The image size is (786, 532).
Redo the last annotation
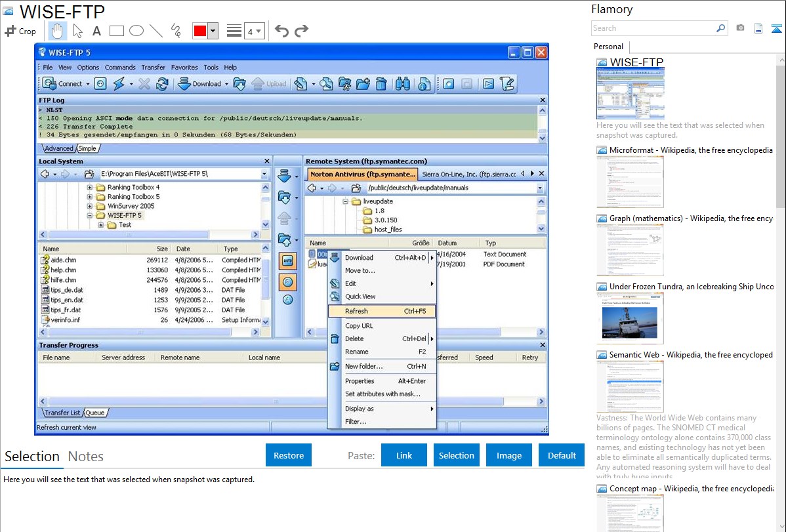pos(301,31)
